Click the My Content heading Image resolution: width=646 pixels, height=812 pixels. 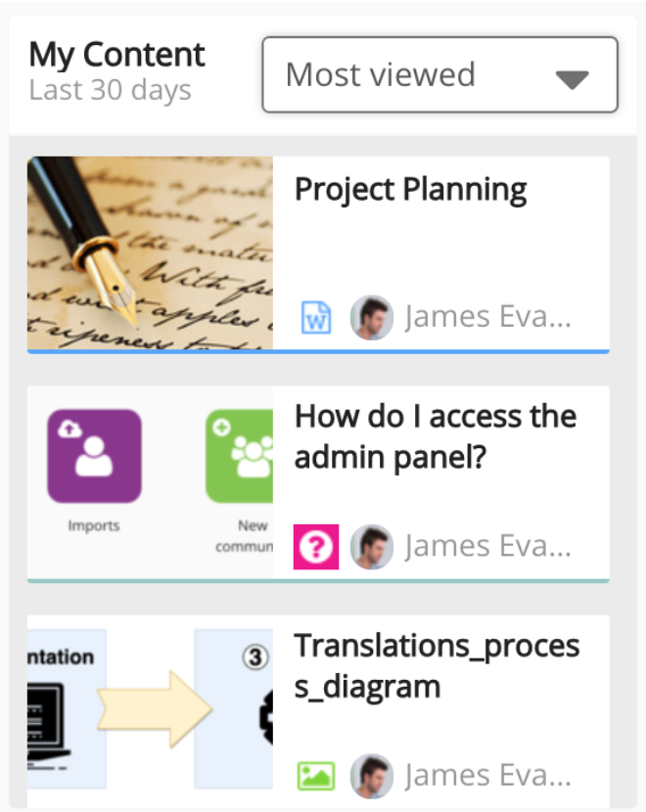pos(117,55)
